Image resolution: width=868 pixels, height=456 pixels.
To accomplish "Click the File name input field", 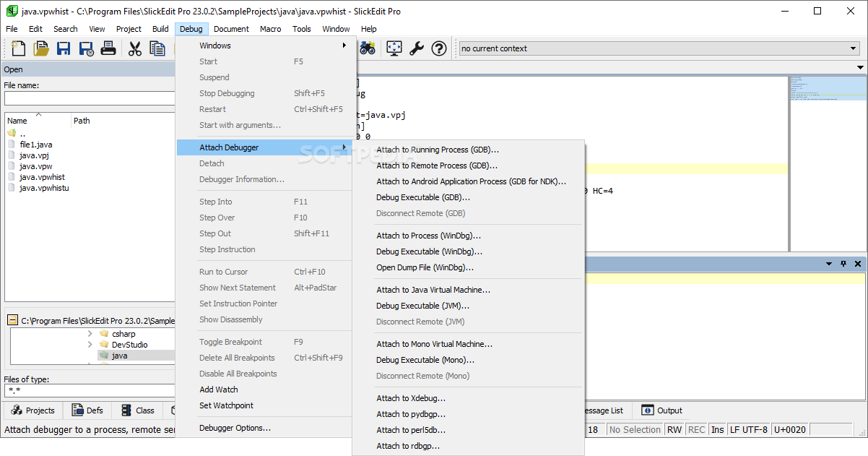I will click(90, 98).
